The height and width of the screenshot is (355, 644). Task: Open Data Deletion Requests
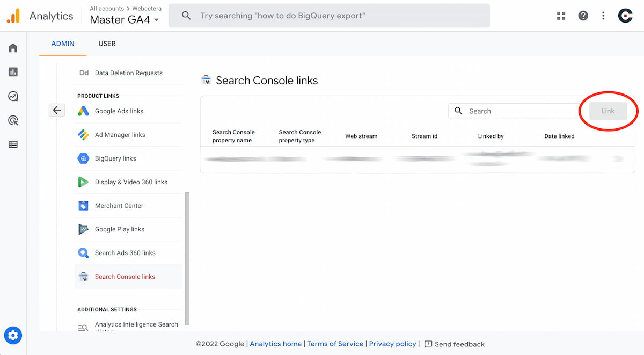(129, 73)
